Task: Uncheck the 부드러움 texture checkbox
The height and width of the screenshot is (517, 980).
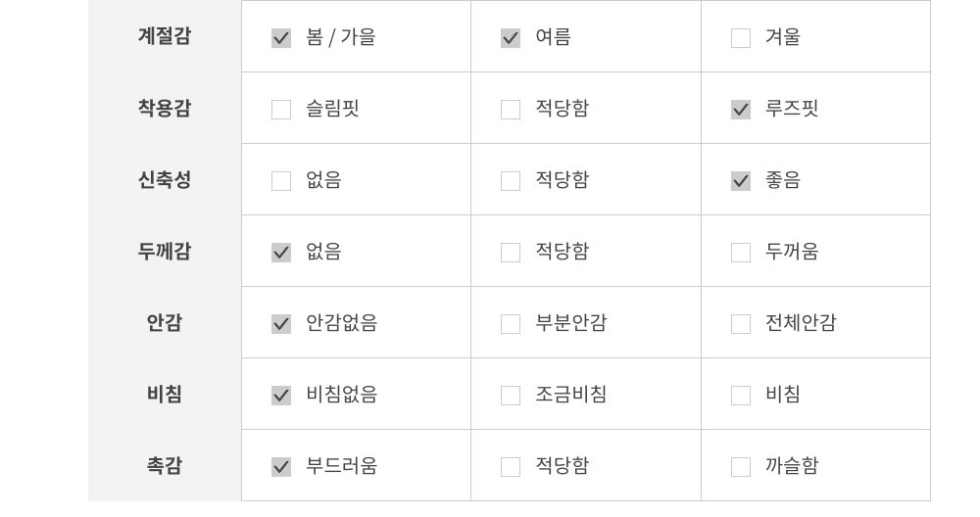Action: click(x=281, y=467)
